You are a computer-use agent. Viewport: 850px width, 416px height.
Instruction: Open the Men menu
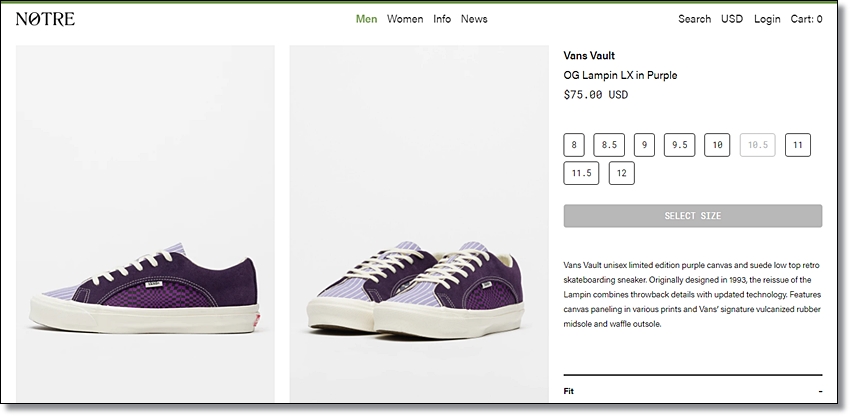(366, 19)
